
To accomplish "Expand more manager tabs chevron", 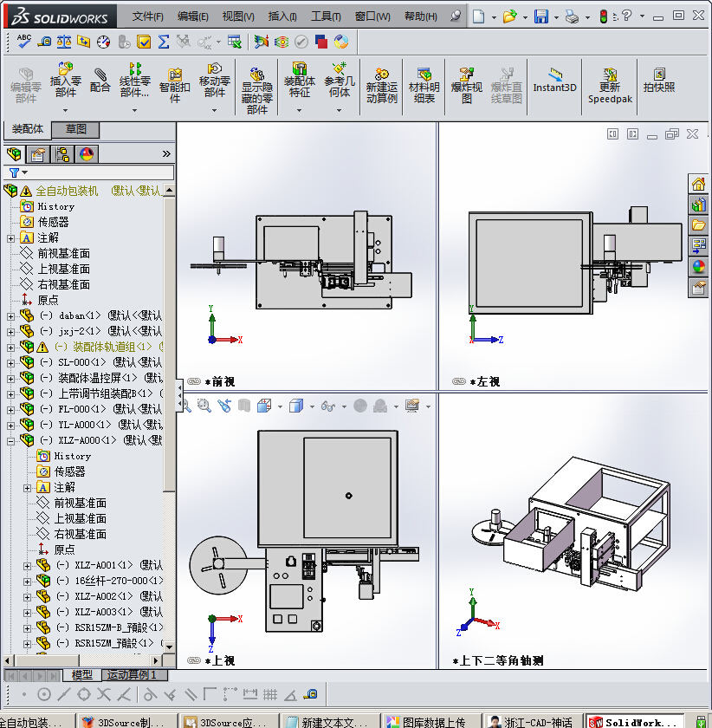I will pyautogui.click(x=166, y=153).
